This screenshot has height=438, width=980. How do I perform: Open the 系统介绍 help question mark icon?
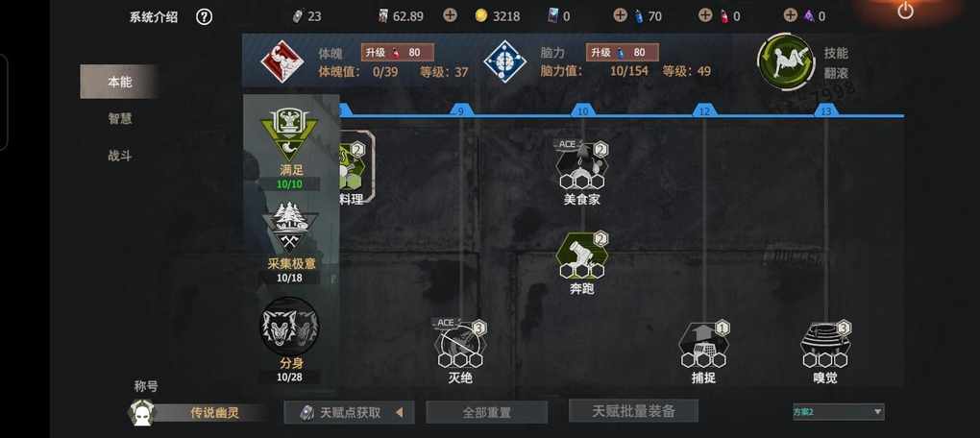(204, 17)
